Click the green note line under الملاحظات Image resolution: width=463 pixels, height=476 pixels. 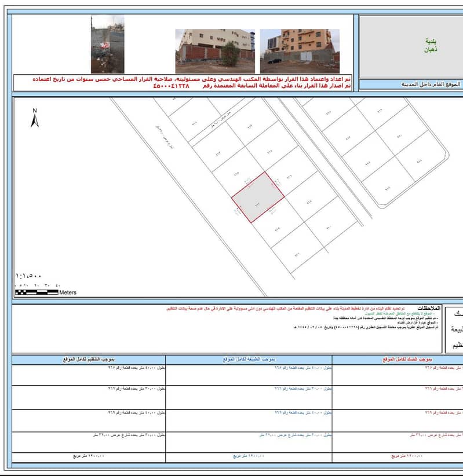point(400,313)
